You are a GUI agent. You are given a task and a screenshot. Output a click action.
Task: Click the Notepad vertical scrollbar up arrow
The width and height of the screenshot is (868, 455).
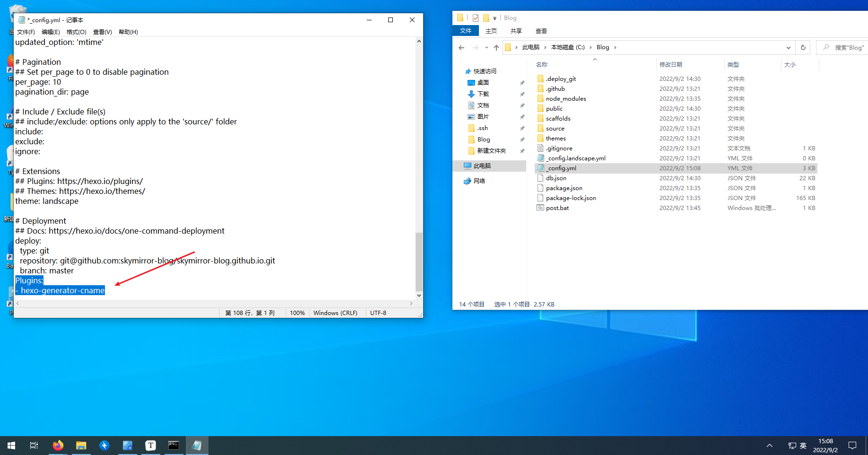(x=419, y=41)
